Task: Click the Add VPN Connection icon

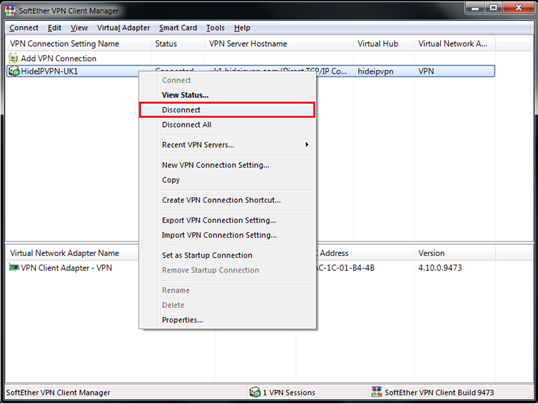Action: [x=13, y=58]
